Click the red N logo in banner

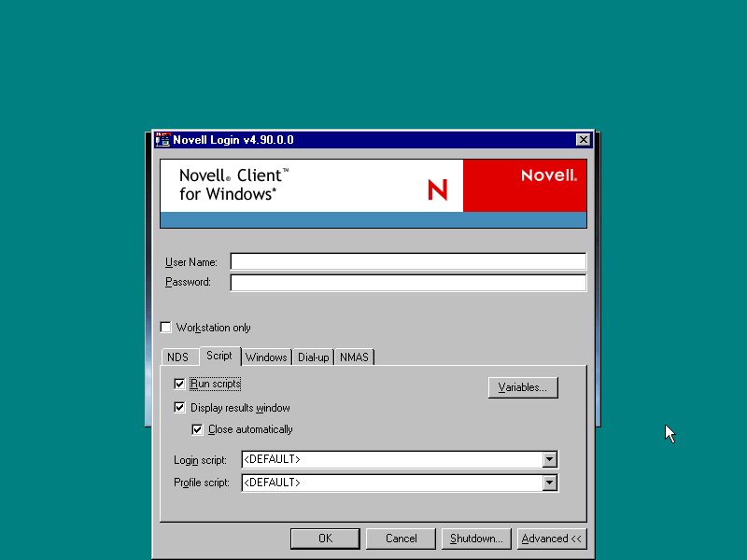pyautogui.click(x=438, y=189)
